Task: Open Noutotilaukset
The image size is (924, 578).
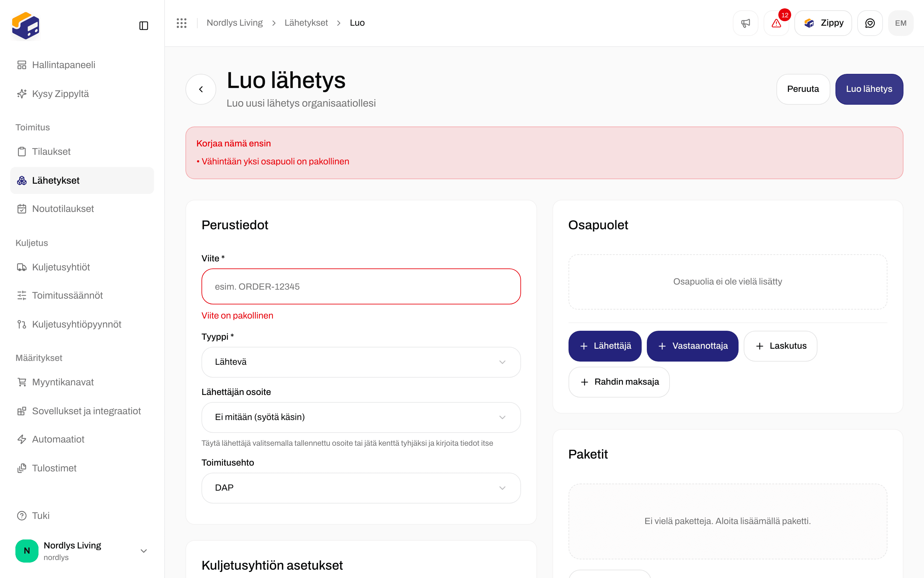Action: tap(82, 209)
